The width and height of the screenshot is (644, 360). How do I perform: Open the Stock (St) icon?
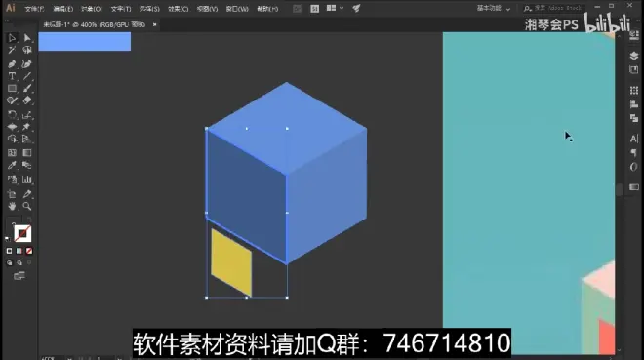pyautogui.click(x=314, y=8)
